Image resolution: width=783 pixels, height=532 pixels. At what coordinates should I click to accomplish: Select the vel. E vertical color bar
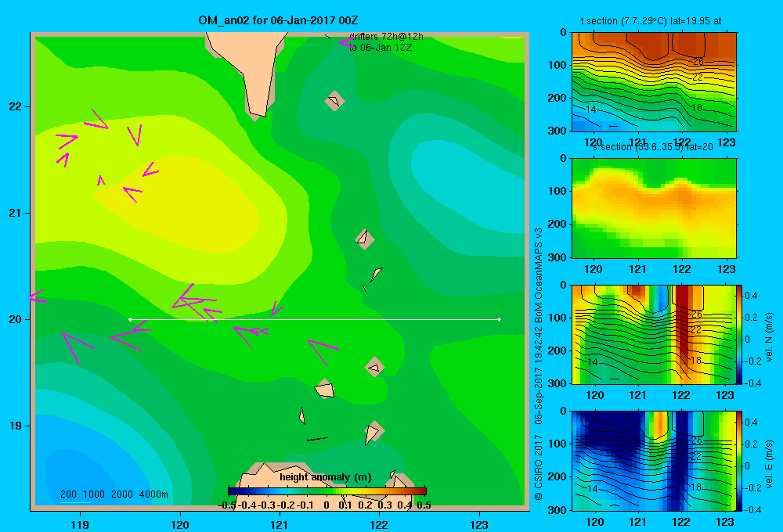coord(740,461)
